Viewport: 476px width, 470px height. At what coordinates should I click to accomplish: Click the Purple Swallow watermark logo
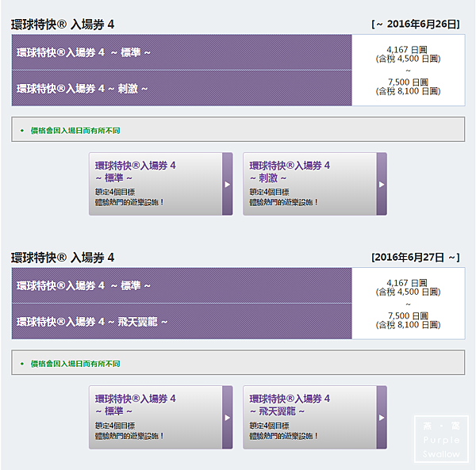[441, 438]
